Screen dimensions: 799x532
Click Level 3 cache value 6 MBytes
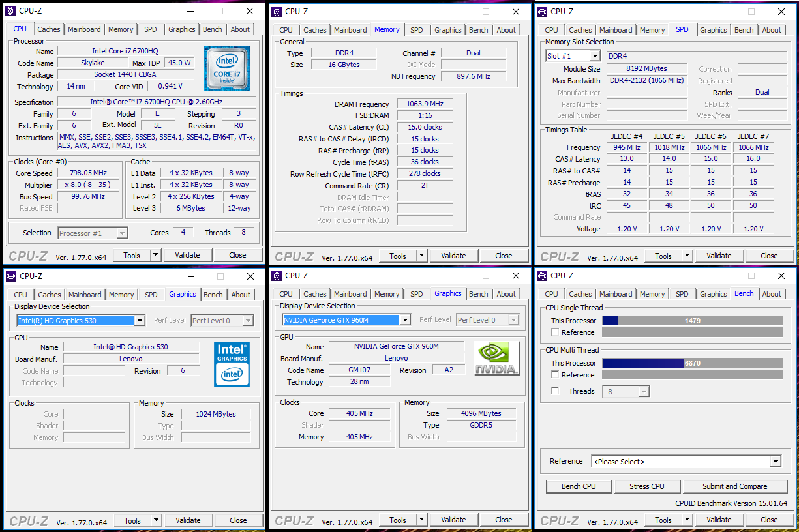(190, 209)
